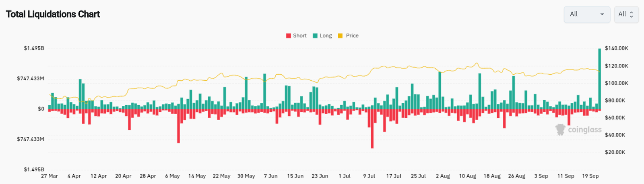Click the $140.00K price axis label
Screen dimensions: 644x184
(x=616, y=48)
